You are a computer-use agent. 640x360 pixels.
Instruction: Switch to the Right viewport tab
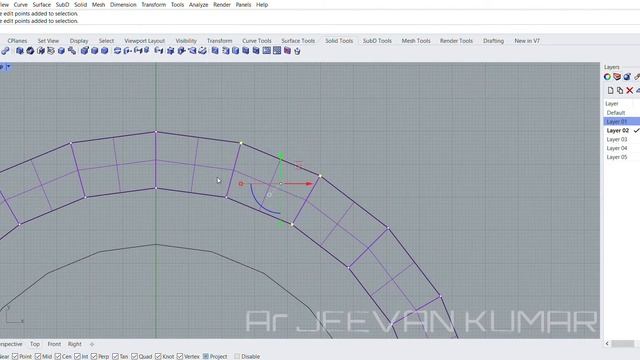pos(75,344)
